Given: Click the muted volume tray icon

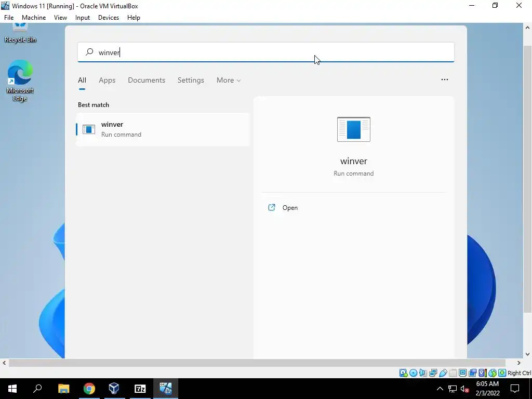Looking at the screenshot, I should point(465,389).
